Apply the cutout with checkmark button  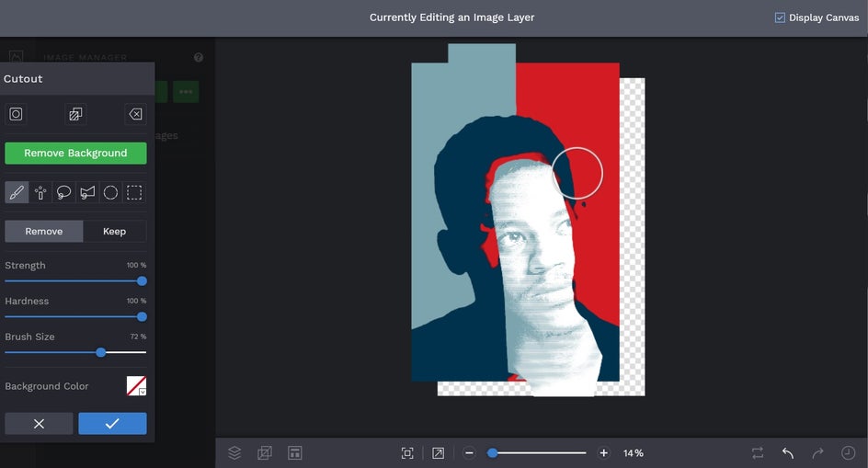coord(112,423)
